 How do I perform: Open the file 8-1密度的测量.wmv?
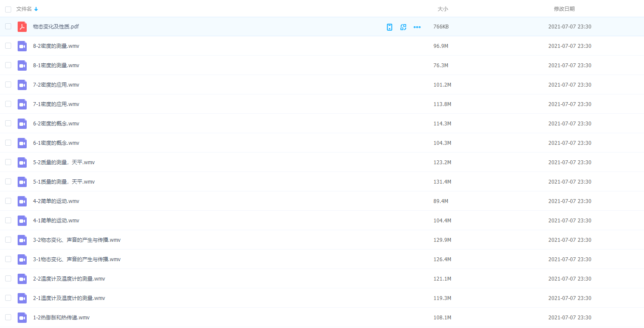tap(56, 66)
